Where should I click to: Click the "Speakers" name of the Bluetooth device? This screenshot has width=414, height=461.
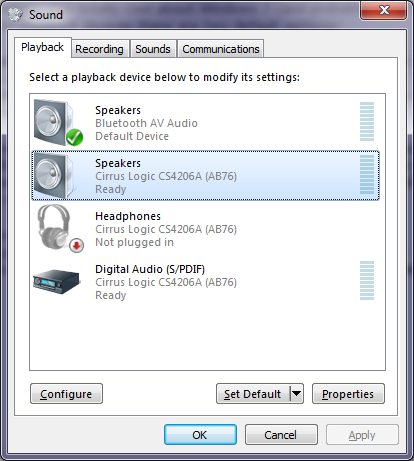click(x=118, y=110)
